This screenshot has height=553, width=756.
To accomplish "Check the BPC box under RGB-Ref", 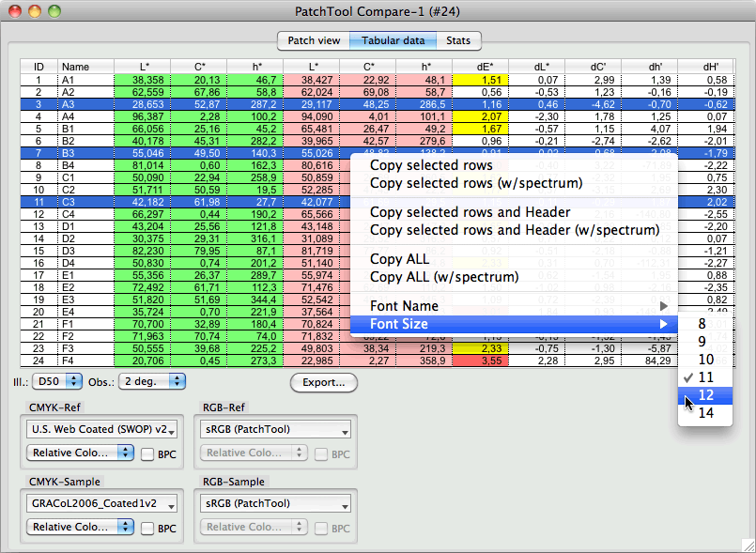I will click(x=320, y=453).
